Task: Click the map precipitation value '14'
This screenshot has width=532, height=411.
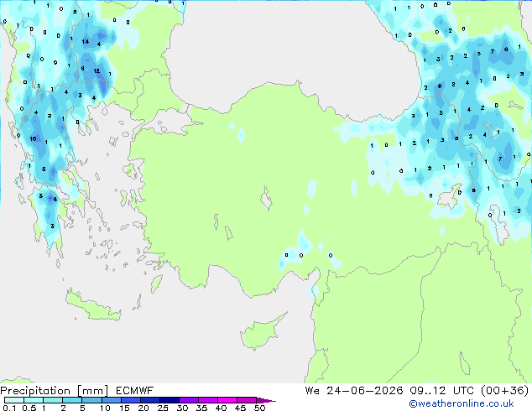Action: coord(86,41)
